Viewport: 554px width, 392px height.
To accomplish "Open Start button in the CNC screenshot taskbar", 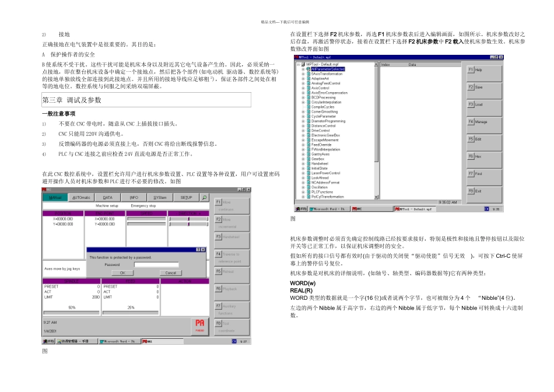I will (x=48, y=341).
